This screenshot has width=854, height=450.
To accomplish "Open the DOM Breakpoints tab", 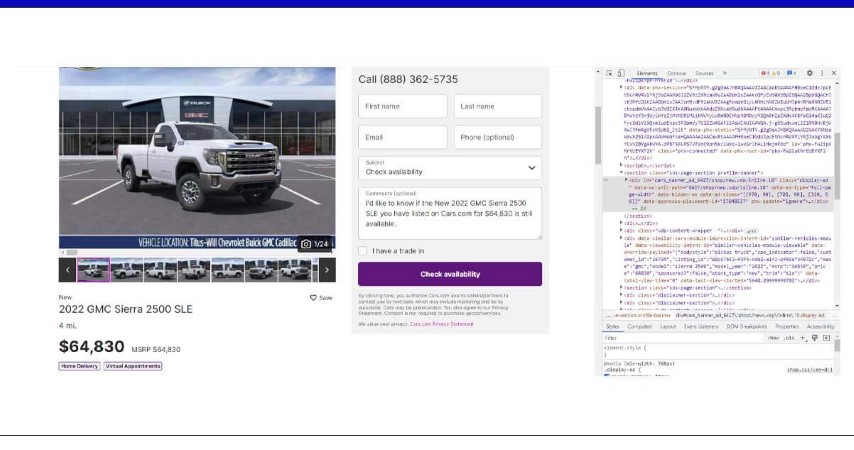I will (746, 326).
